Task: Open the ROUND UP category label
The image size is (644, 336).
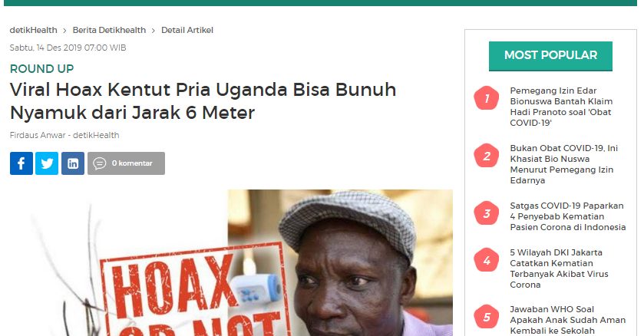Action: pos(41,68)
